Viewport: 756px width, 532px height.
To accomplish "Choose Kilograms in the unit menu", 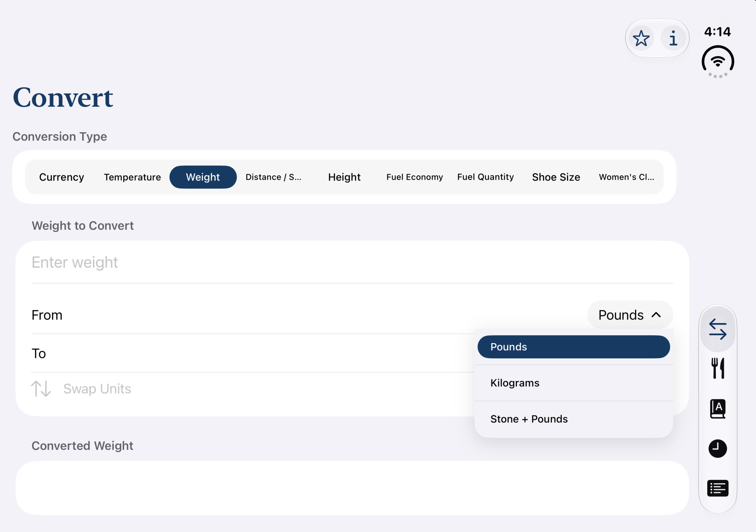I will click(574, 383).
